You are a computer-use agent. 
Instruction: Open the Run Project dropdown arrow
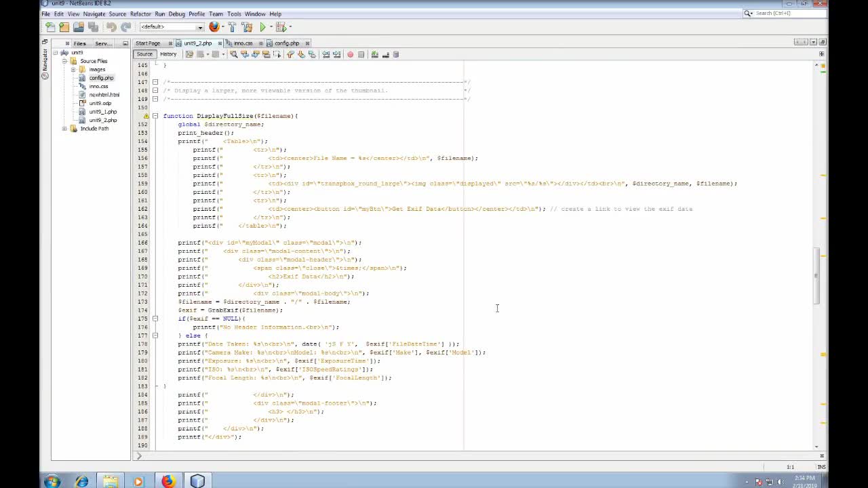tap(271, 27)
